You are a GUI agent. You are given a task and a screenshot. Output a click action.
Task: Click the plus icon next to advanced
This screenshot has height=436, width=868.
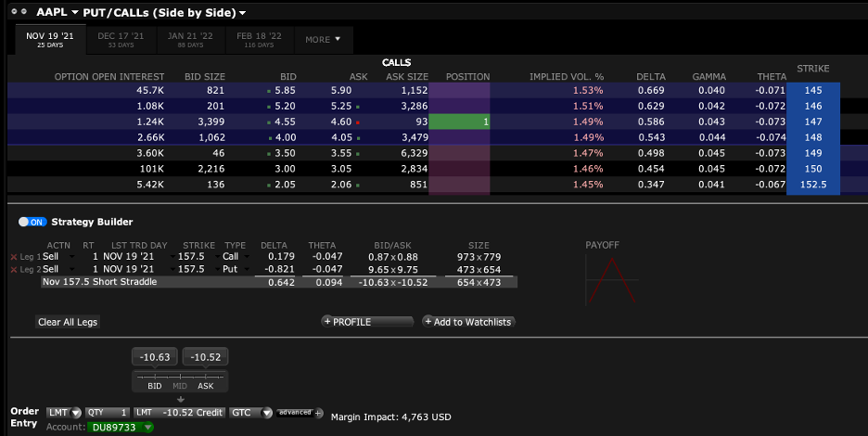[x=318, y=413]
